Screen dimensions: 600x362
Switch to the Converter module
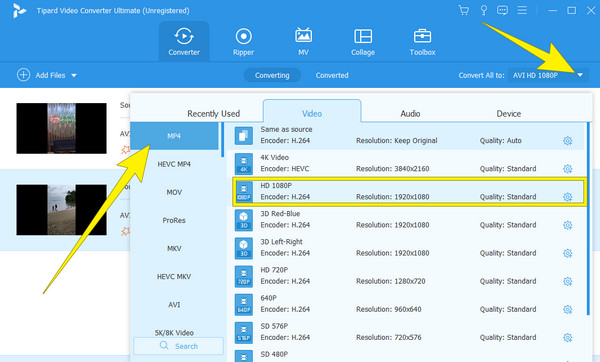[x=184, y=41]
